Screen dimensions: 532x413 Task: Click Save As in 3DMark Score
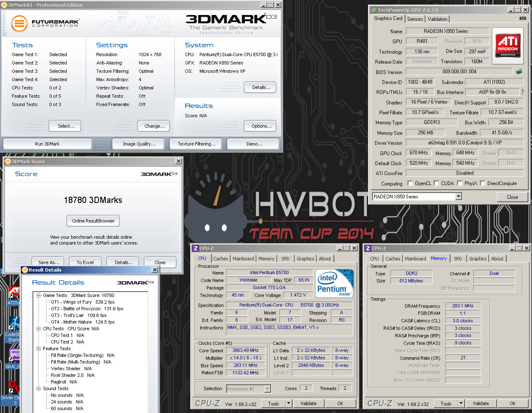pyautogui.click(x=49, y=262)
